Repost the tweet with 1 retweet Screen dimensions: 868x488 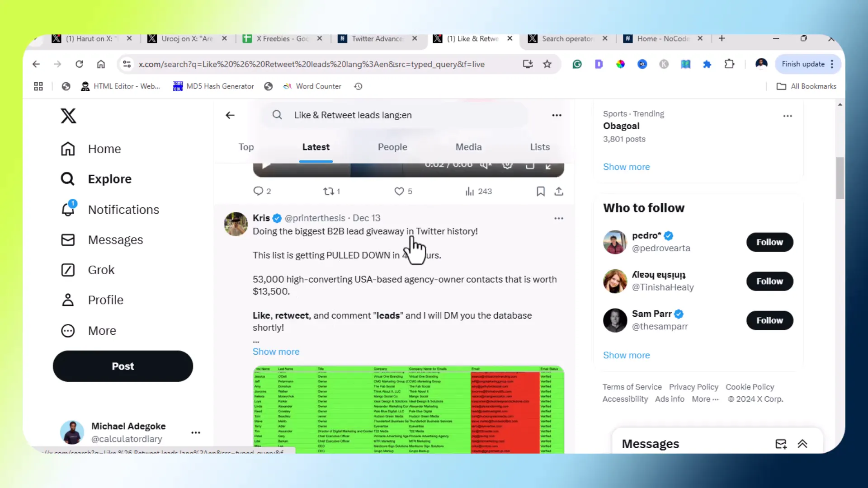coord(331,191)
